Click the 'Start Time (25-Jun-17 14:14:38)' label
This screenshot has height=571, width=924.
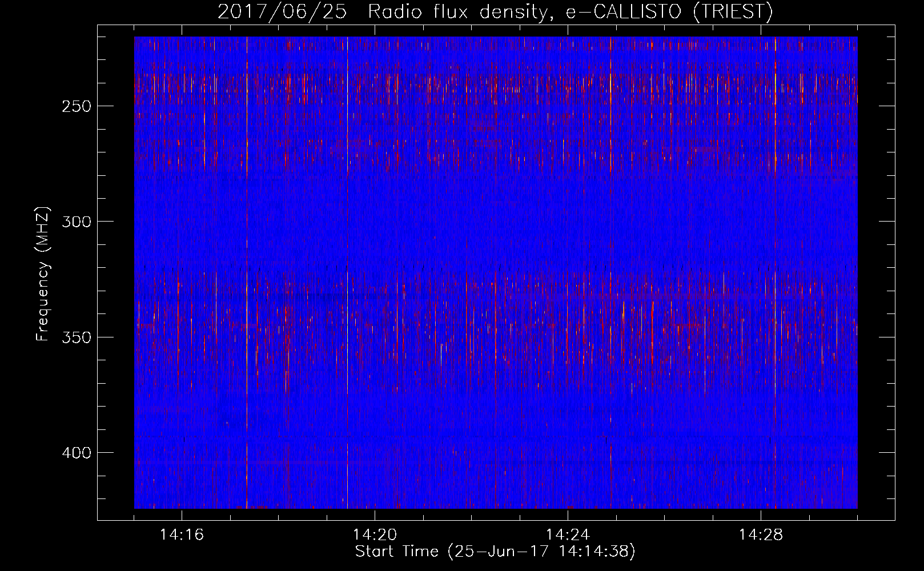[495, 552]
